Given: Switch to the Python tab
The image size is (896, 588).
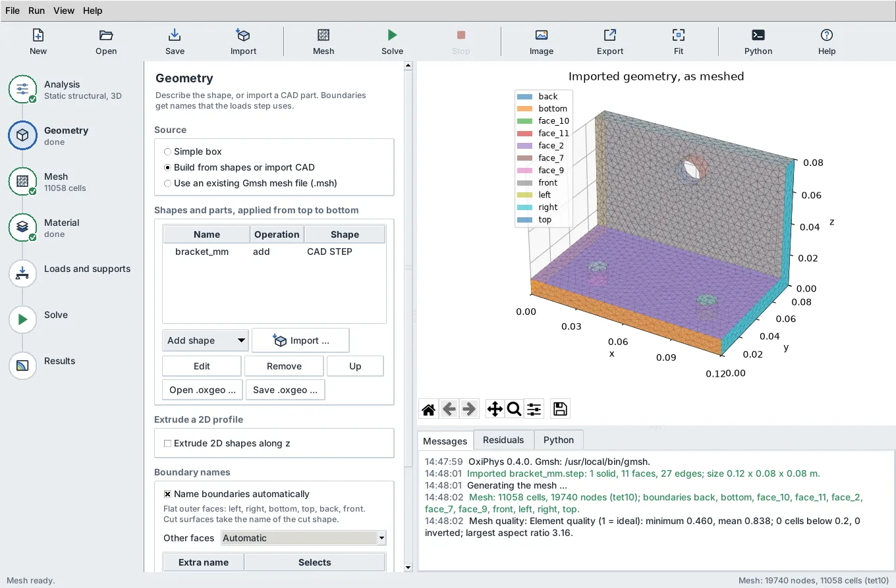Looking at the screenshot, I should coord(559,440).
